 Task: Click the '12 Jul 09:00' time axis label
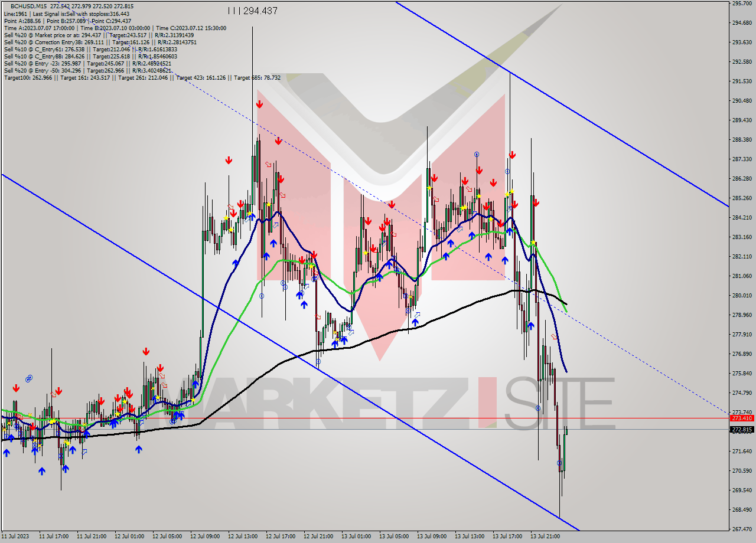(205, 537)
